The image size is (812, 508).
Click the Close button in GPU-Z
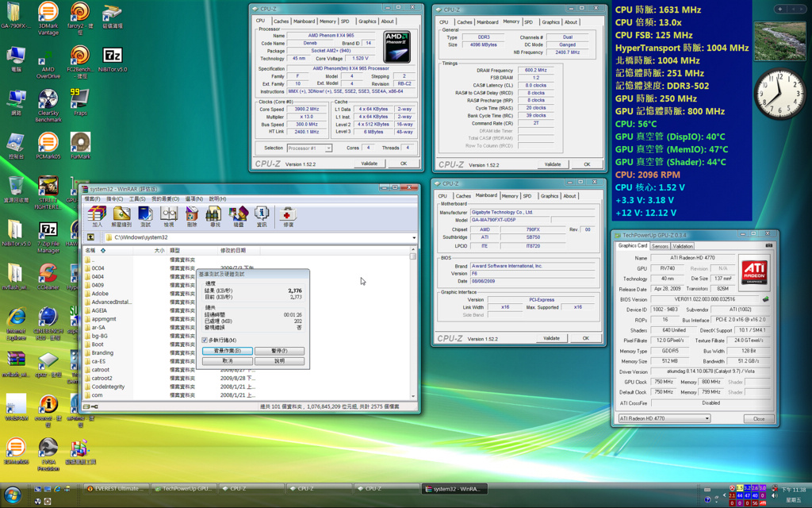(x=759, y=418)
